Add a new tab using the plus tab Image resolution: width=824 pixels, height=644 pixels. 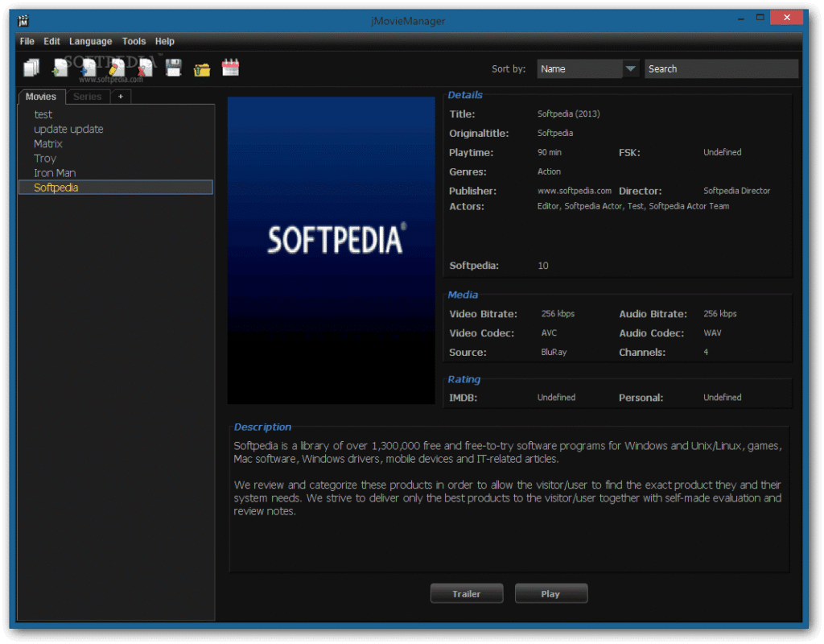120,97
